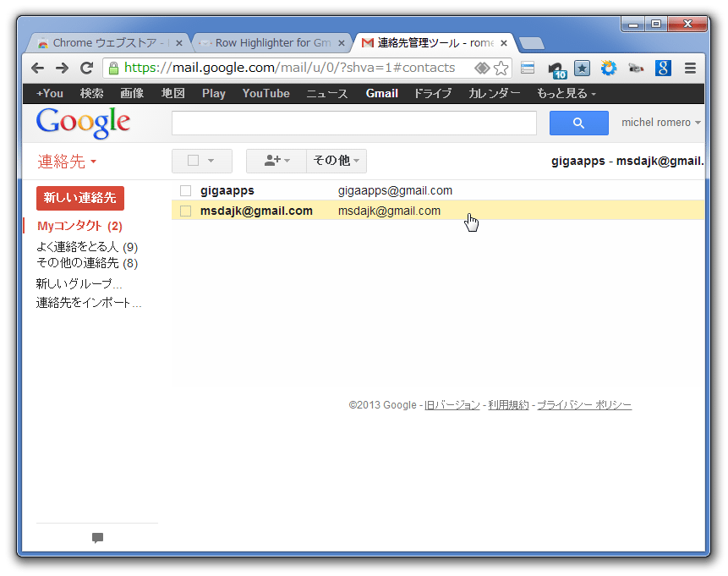The height and width of the screenshot is (576, 728).
Task: Open the bold msdajk@gmail.com contact name
Action: [x=256, y=211]
